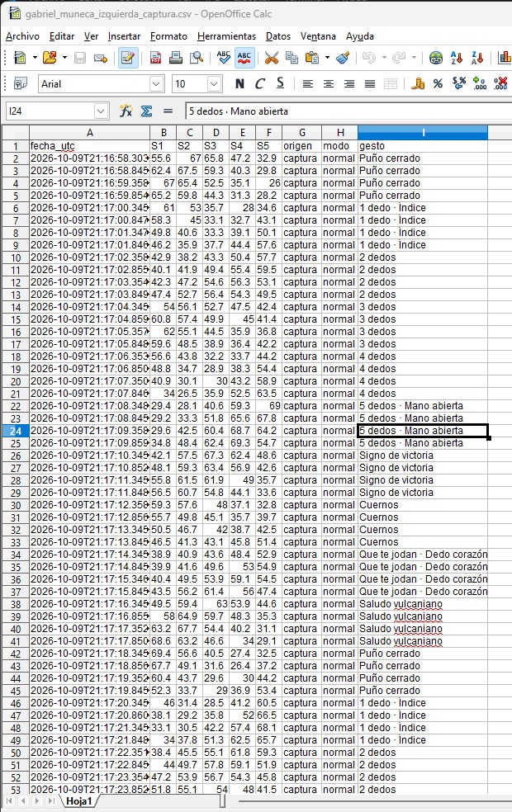The height and width of the screenshot is (812, 512).
Task: Expand the font size dropdown arrow
Action: click(x=215, y=84)
